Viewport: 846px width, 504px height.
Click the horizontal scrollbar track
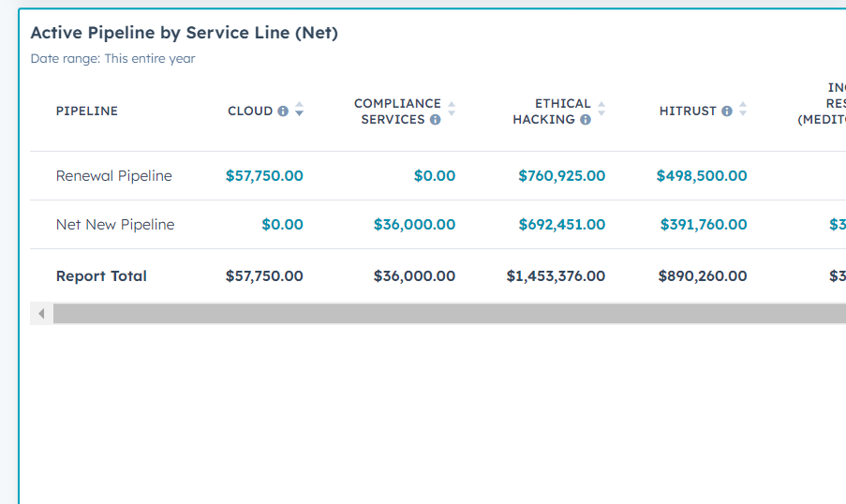450,314
